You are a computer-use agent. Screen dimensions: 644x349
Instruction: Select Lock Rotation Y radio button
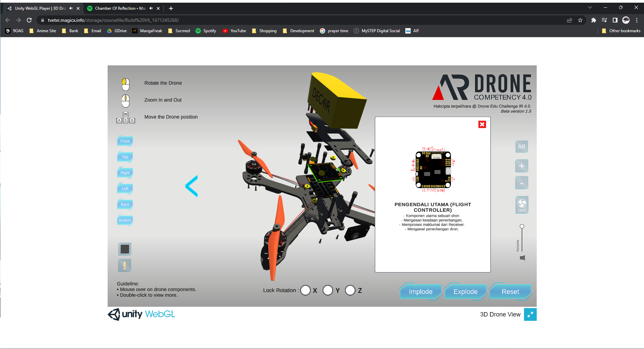(328, 290)
